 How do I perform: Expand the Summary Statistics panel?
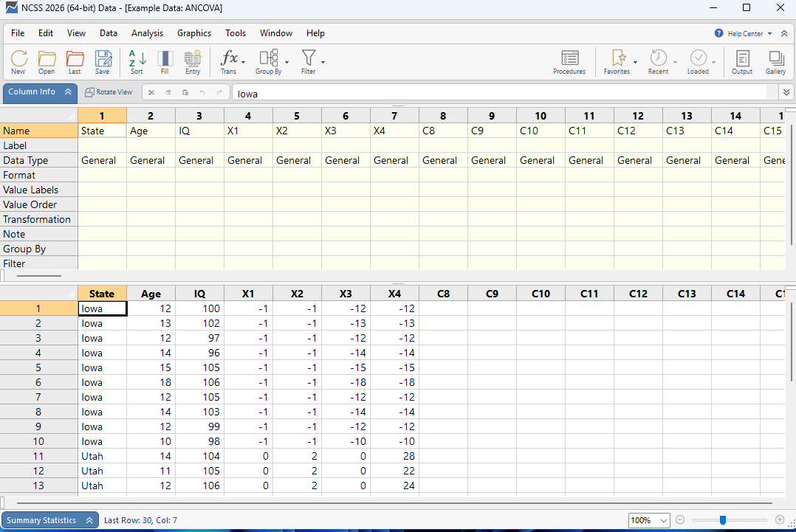point(89,520)
